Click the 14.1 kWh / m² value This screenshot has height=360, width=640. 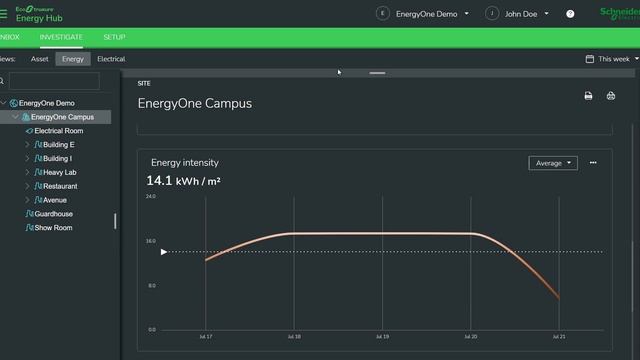tap(183, 181)
